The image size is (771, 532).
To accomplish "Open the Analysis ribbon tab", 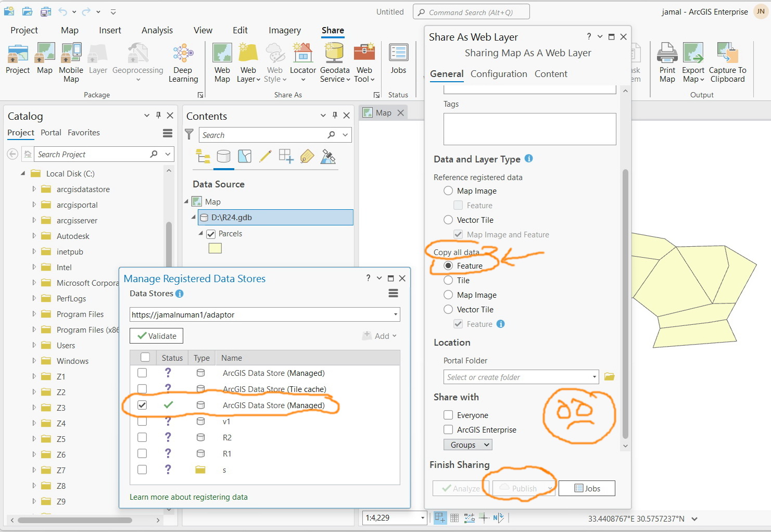I will [157, 31].
